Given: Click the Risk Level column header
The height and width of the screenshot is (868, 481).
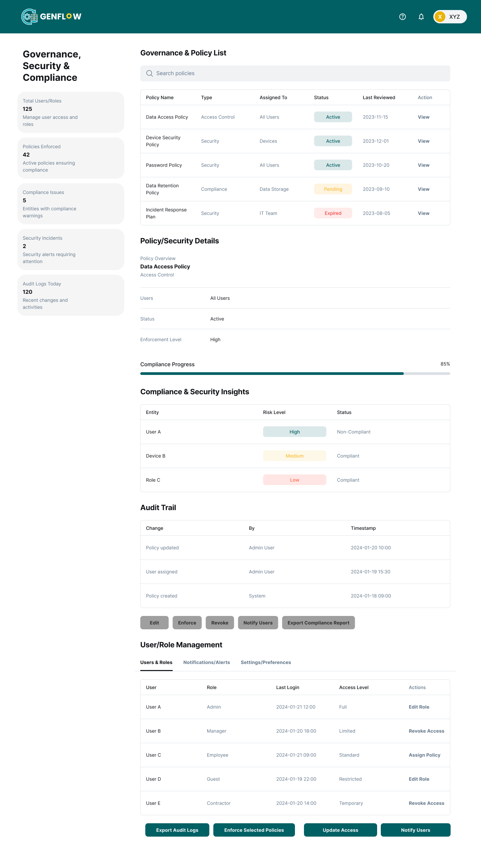Looking at the screenshot, I should click(x=274, y=412).
